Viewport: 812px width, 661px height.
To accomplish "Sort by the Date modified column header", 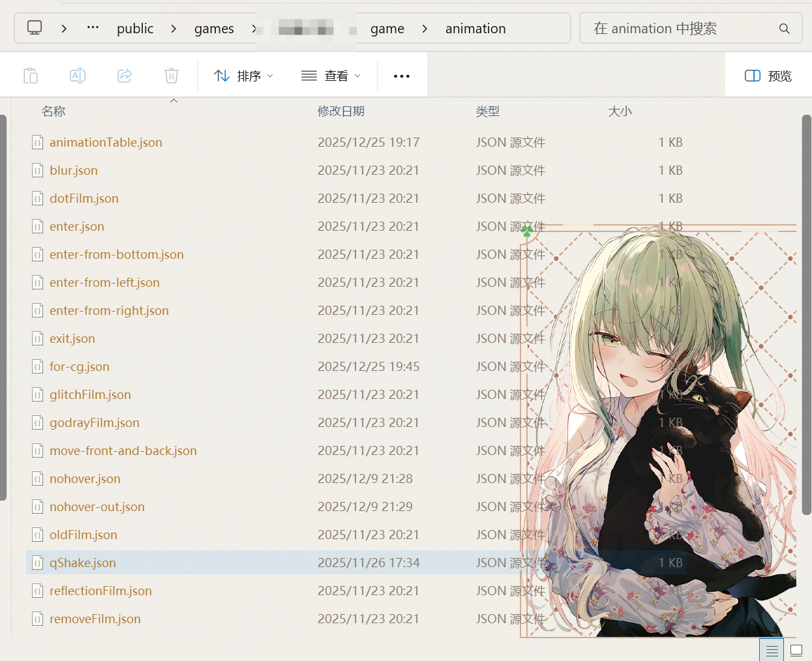I will tap(341, 111).
